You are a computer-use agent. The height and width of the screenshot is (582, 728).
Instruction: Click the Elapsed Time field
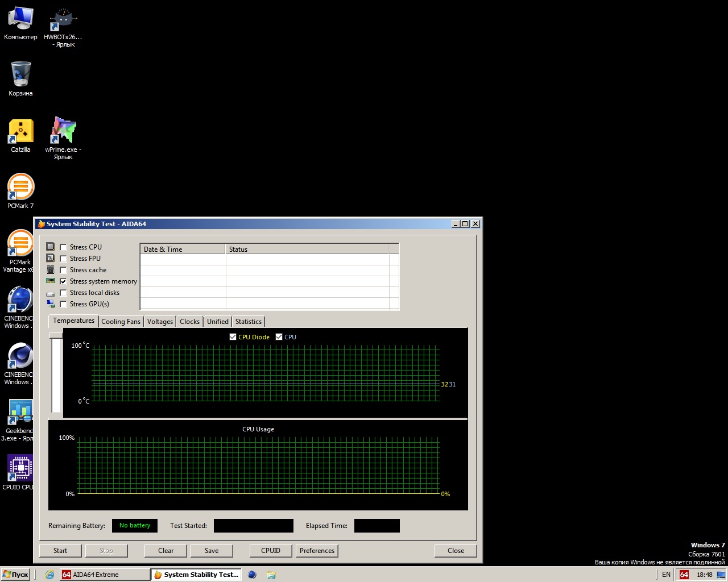(377, 526)
